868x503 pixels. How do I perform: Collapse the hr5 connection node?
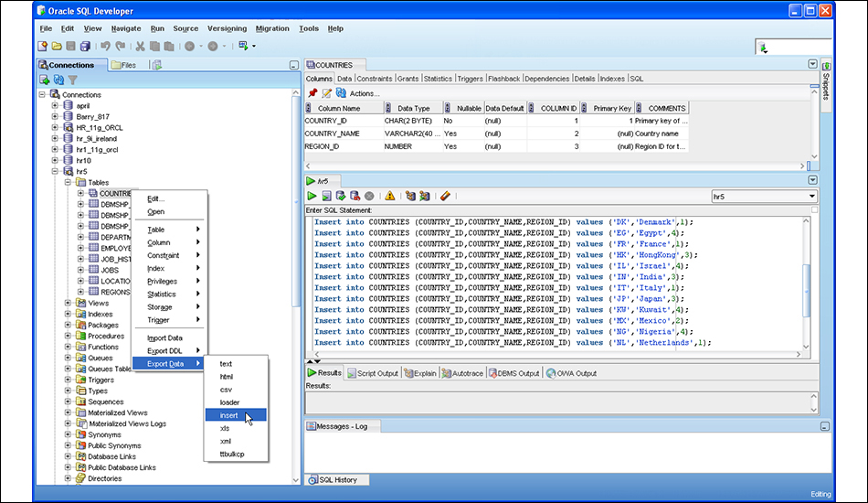click(x=55, y=171)
